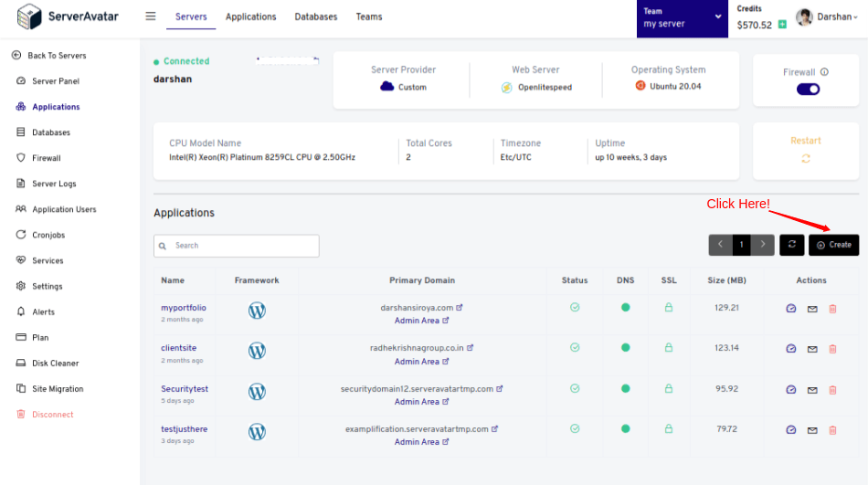Viewport: 868px width, 485px height.
Task: Click the Create application button
Action: click(x=833, y=245)
